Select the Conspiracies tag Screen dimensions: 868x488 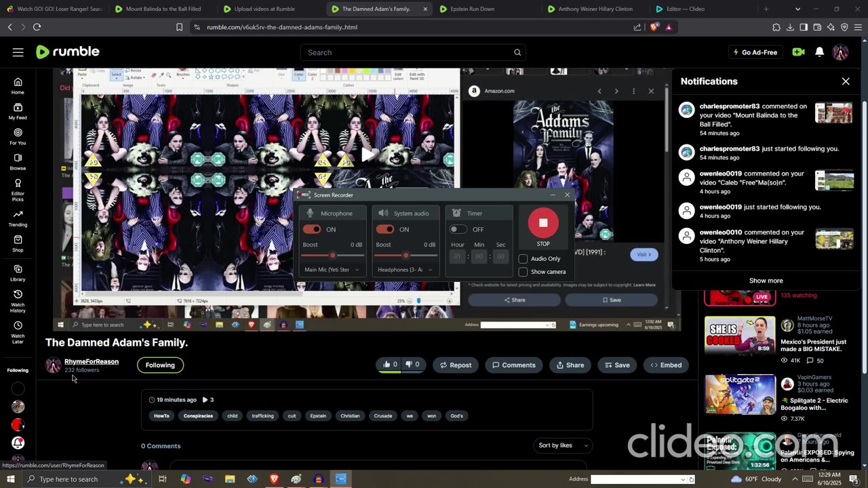pos(198,415)
